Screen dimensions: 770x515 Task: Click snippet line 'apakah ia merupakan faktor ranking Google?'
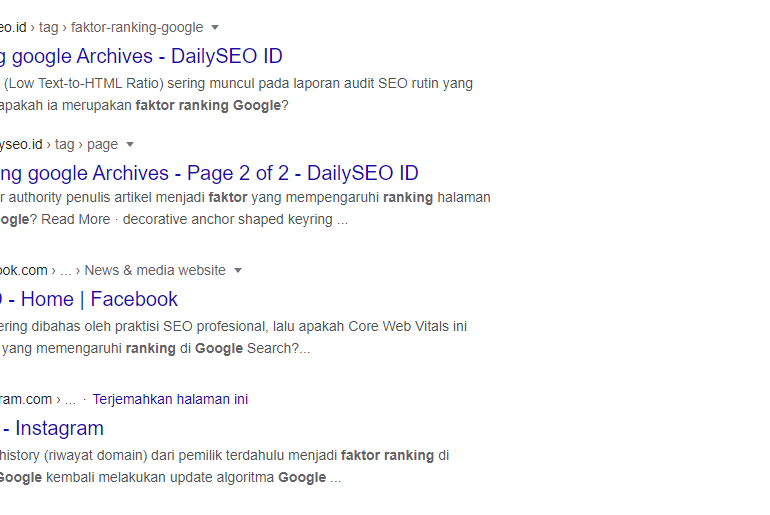click(144, 106)
